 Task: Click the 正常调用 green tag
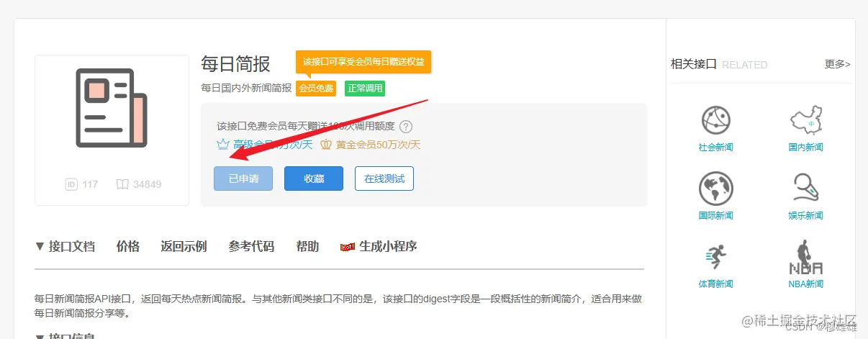pyautogui.click(x=365, y=89)
